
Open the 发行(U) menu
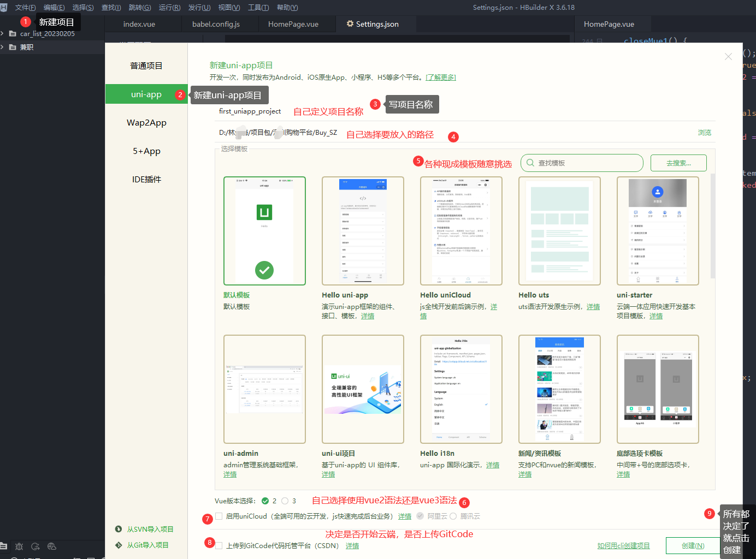click(x=199, y=8)
